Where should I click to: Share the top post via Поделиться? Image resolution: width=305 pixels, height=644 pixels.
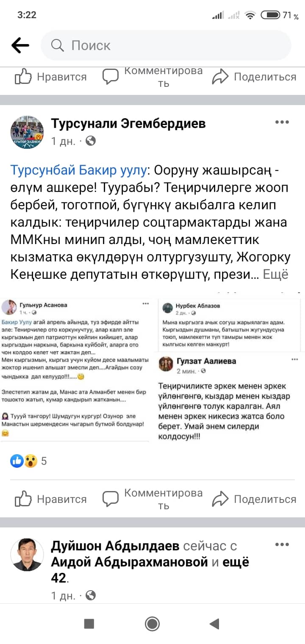tap(254, 77)
